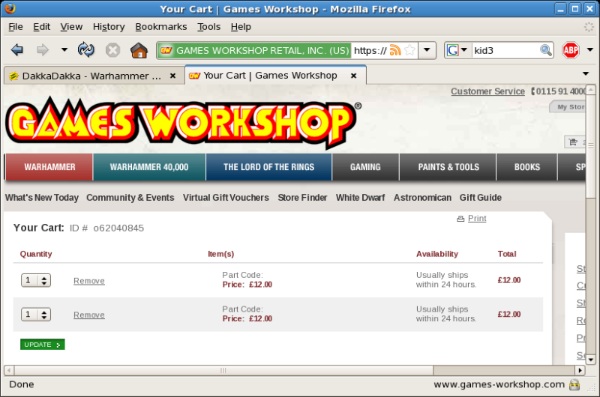The height and width of the screenshot is (397, 600).
Task: Open the Gaming navigation tab
Action: 365,167
